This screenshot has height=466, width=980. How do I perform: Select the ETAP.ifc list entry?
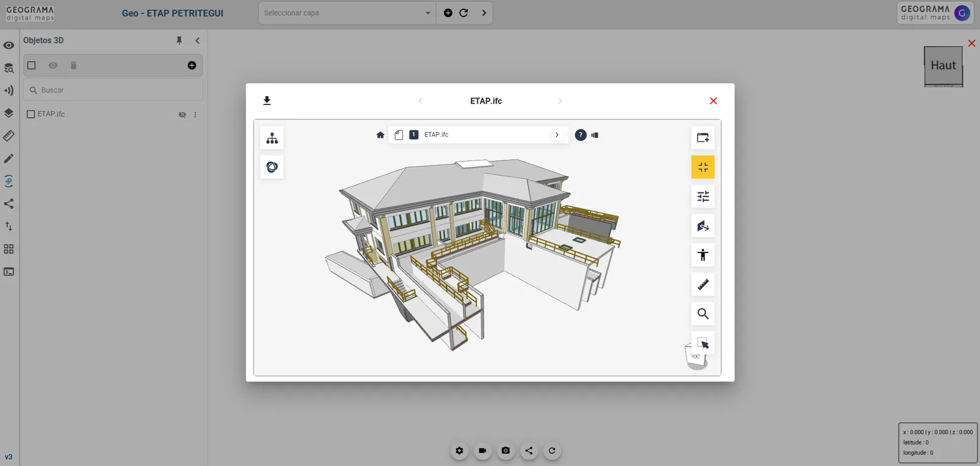click(51, 114)
